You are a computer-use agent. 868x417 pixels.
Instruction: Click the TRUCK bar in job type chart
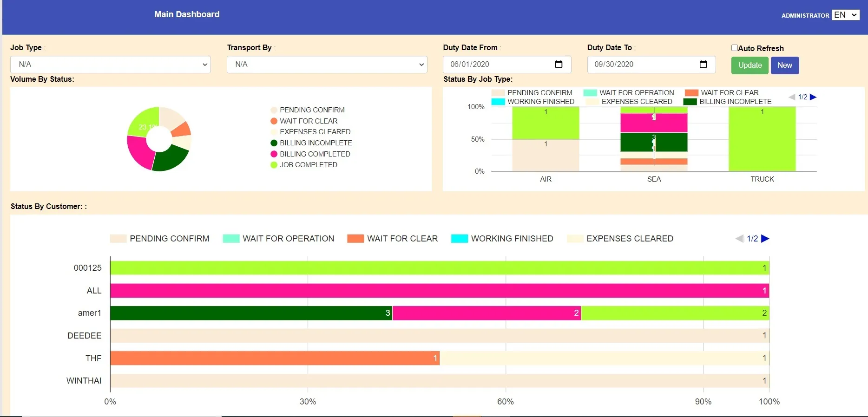(762, 139)
